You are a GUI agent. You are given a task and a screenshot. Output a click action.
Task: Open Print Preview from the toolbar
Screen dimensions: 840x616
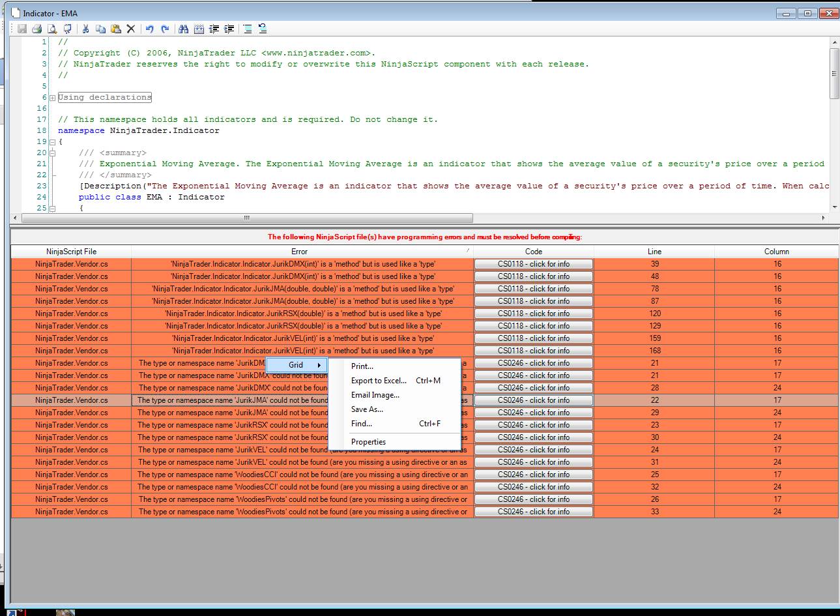[51, 29]
